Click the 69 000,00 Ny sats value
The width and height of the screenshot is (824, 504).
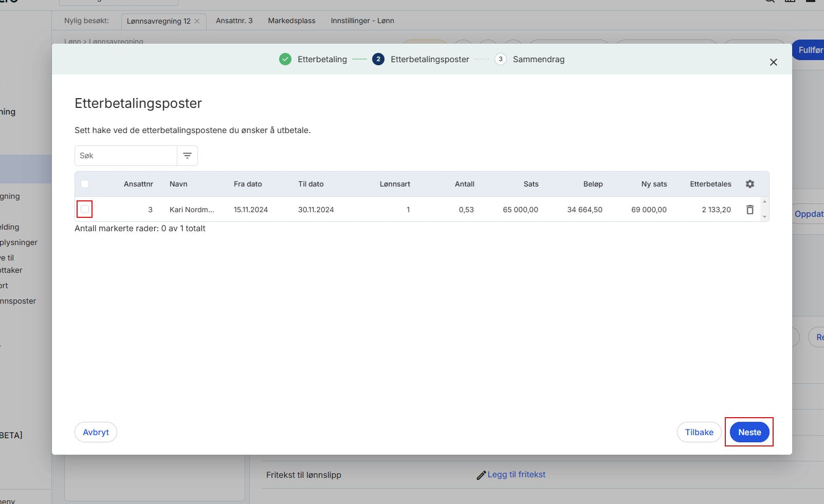[649, 210]
